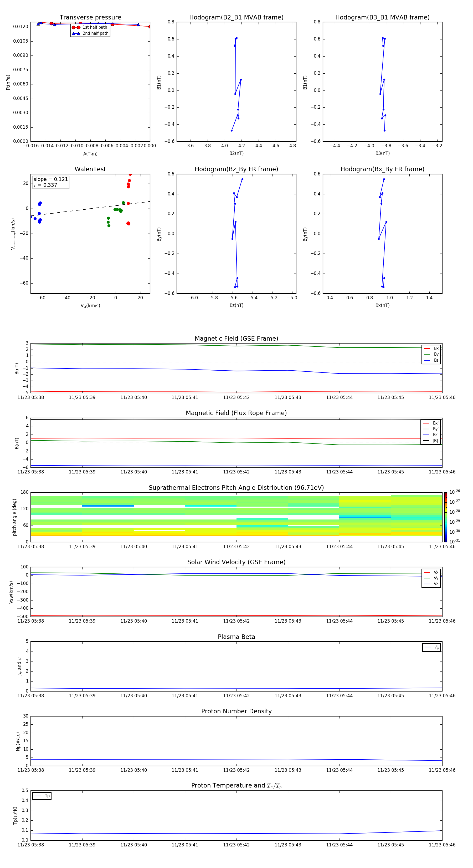Click the "pitch angle (deg)" y-axis label

14,517
